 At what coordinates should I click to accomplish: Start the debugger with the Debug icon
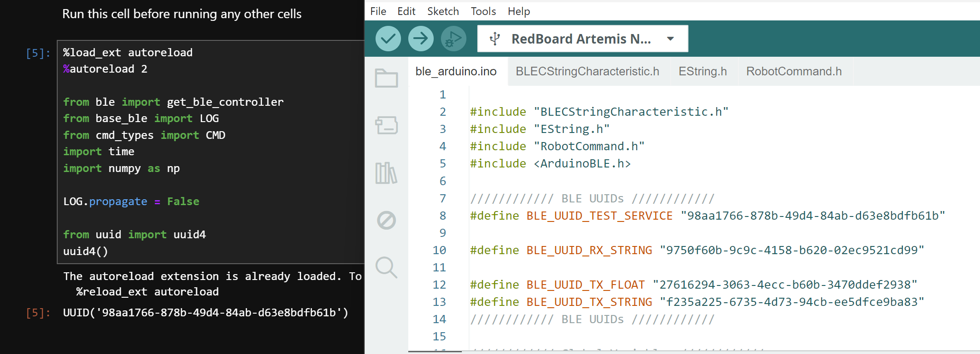(x=453, y=39)
